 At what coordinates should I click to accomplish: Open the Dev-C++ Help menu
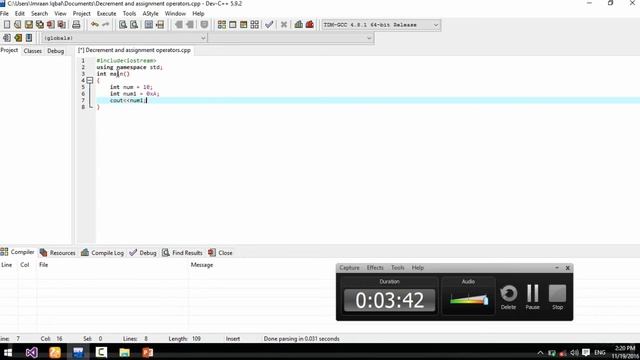(x=198, y=13)
